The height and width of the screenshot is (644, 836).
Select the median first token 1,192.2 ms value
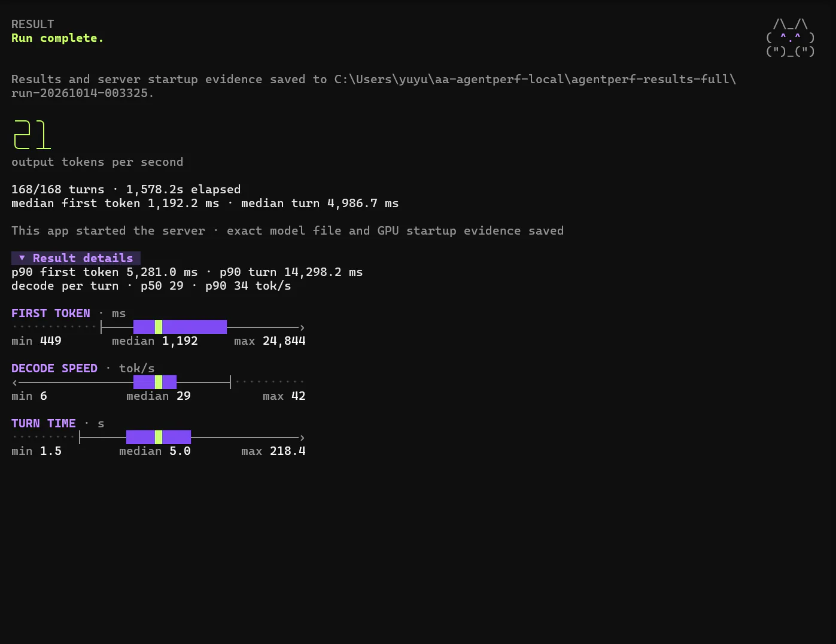pos(115,203)
